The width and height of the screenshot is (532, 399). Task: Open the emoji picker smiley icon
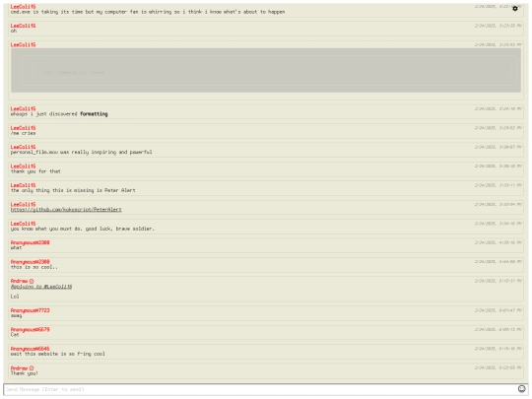coord(521,389)
